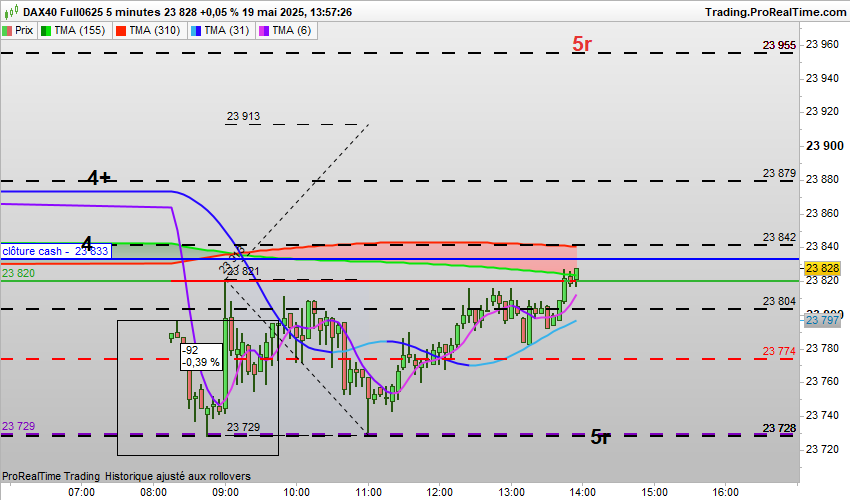Image resolution: width=850 pixels, height=500 pixels.
Task: Click the green swatch next to TMA (155)
Action: (46, 31)
